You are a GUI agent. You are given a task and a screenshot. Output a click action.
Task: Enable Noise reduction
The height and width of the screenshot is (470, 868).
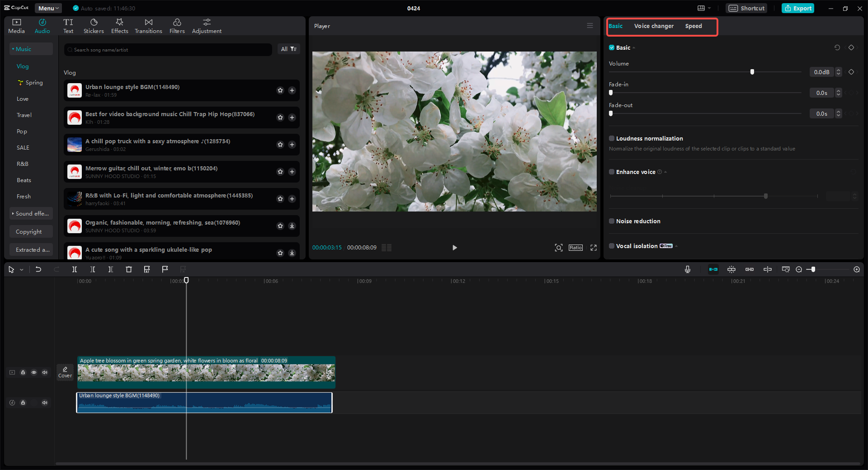point(612,221)
